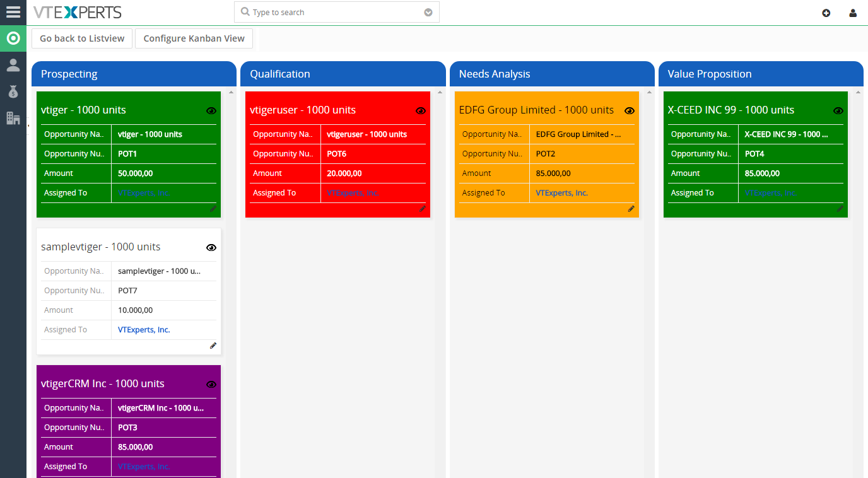
Task: Click the Value Proposition column scroll-up arrow
Action: point(858,93)
